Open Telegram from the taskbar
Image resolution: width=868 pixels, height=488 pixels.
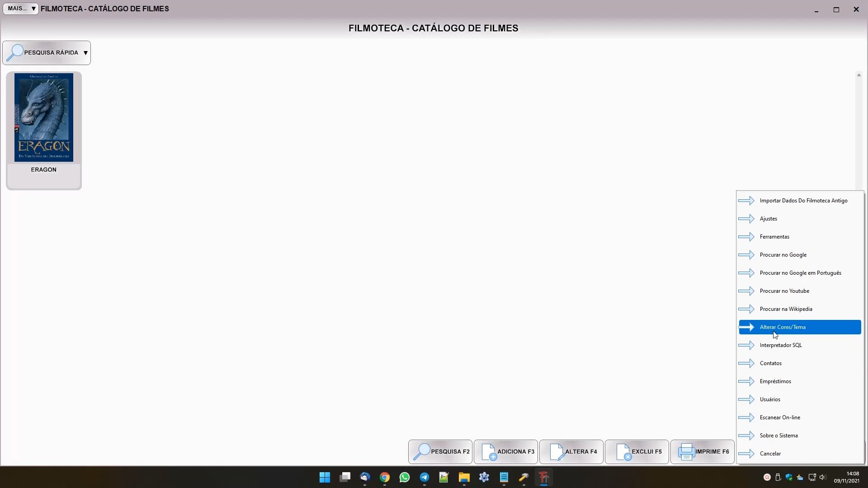(x=425, y=478)
